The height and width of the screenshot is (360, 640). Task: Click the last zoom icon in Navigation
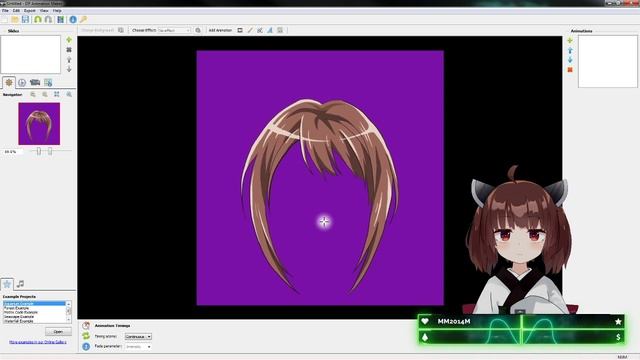pos(69,94)
